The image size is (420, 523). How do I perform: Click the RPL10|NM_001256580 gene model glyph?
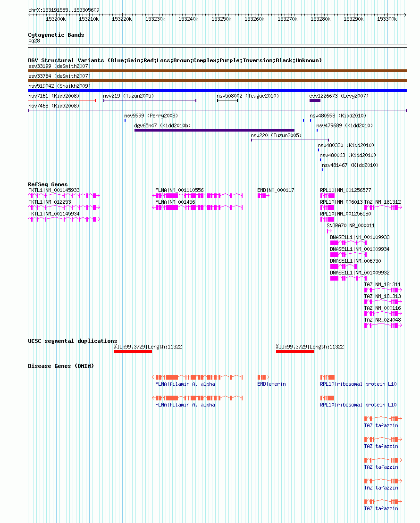click(327, 219)
